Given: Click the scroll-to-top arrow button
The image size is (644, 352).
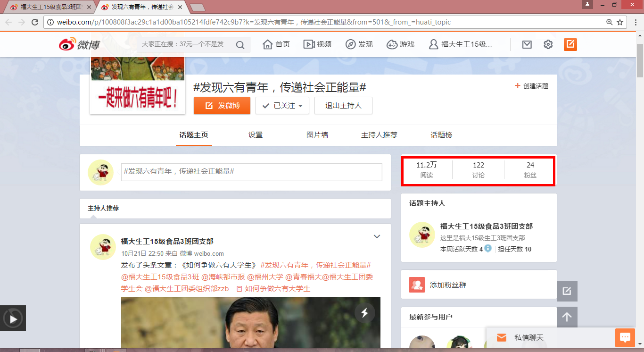Looking at the screenshot, I should pyautogui.click(x=567, y=317).
